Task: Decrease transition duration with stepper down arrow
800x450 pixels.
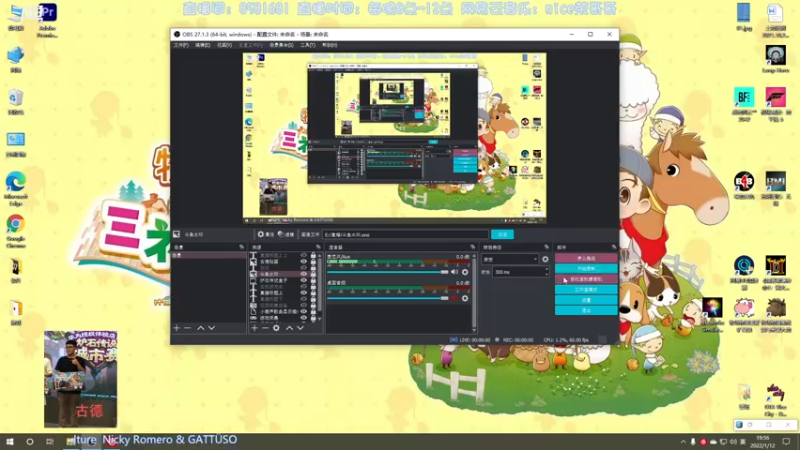Action: [546, 274]
